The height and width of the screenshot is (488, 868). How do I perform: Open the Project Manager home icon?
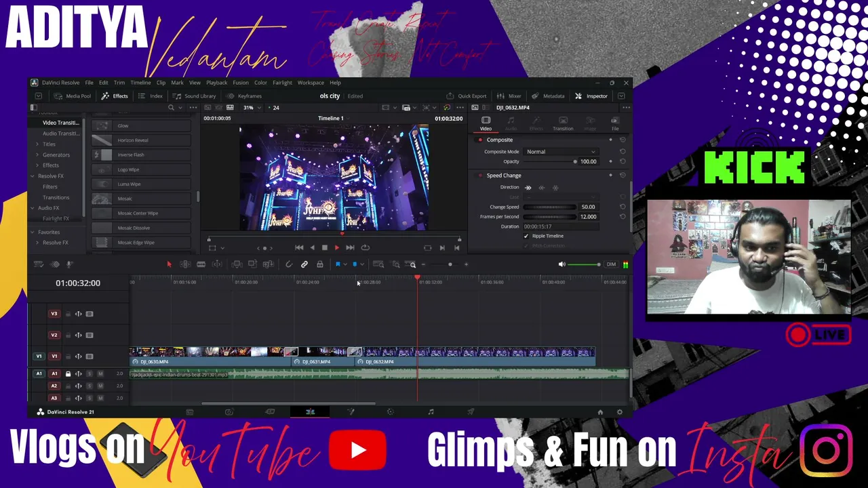tap(600, 412)
